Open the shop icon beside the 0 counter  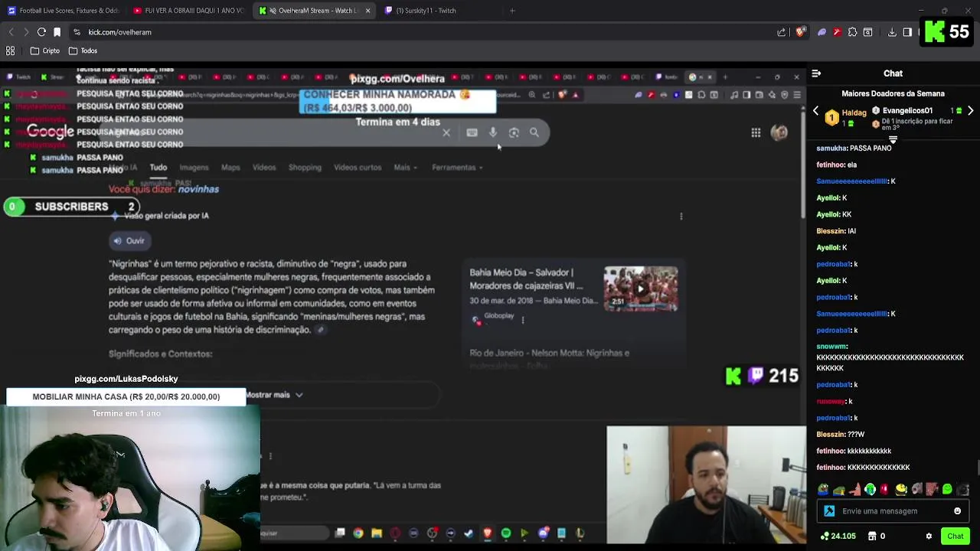[872, 536]
